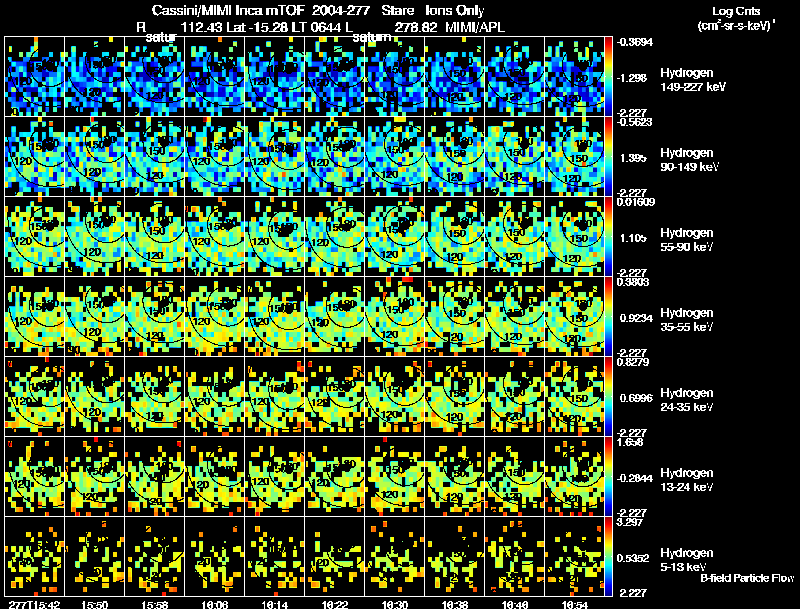
Task: Click the '112.43' radius value
Action: click(202, 27)
